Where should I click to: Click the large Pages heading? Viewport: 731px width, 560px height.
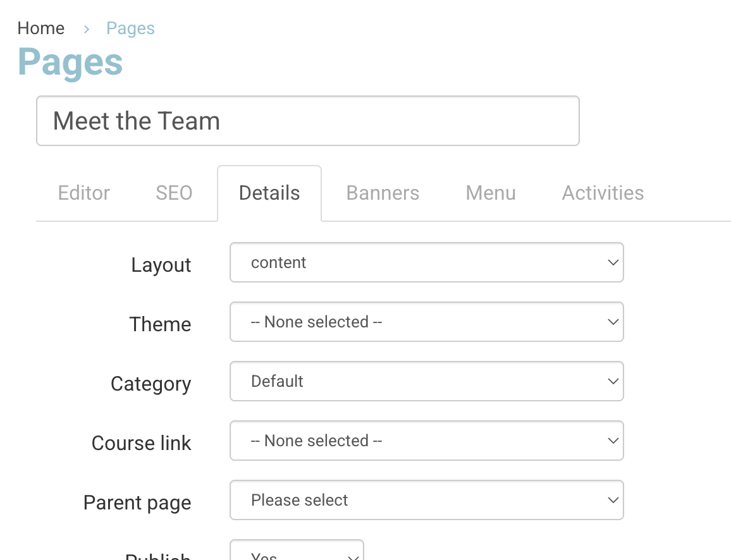[x=70, y=62]
